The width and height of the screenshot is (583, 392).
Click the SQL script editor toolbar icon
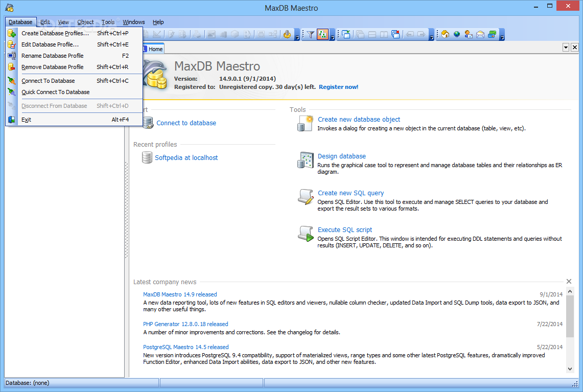pyautogui.click(x=182, y=35)
